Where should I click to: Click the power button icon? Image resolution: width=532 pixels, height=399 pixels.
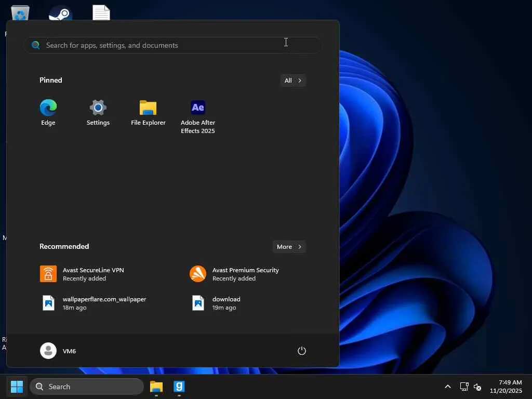(302, 351)
